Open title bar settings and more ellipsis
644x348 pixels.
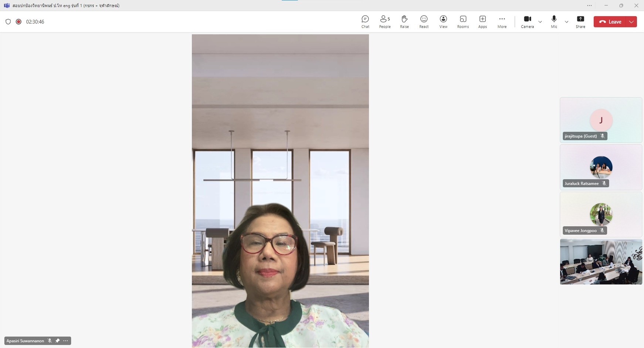[589, 6]
